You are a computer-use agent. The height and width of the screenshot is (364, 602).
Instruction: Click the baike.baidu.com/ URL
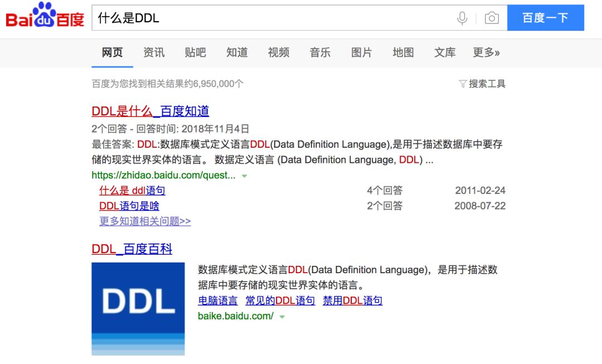click(x=236, y=316)
